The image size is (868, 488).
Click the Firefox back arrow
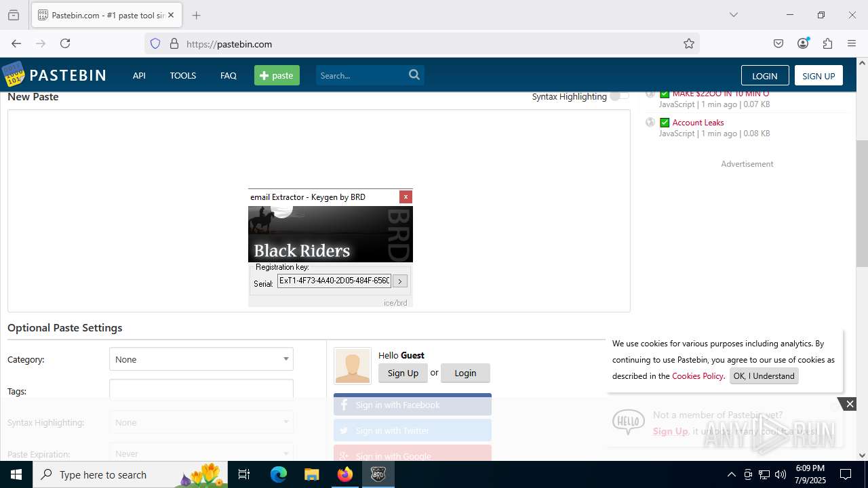[16, 43]
